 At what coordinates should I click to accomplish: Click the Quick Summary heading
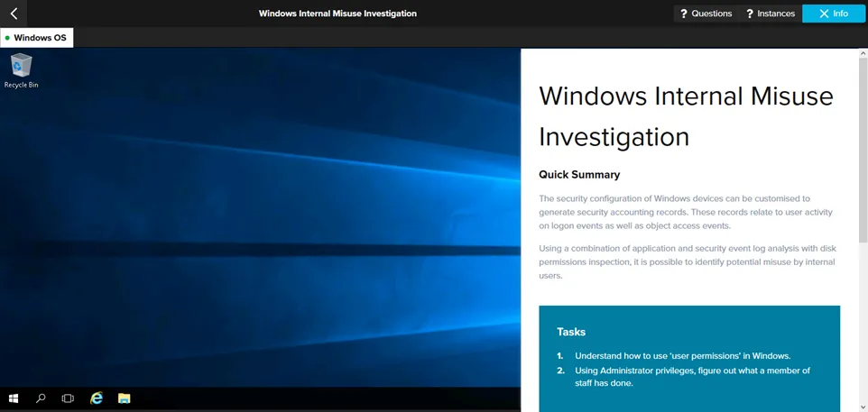click(x=579, y=175)
